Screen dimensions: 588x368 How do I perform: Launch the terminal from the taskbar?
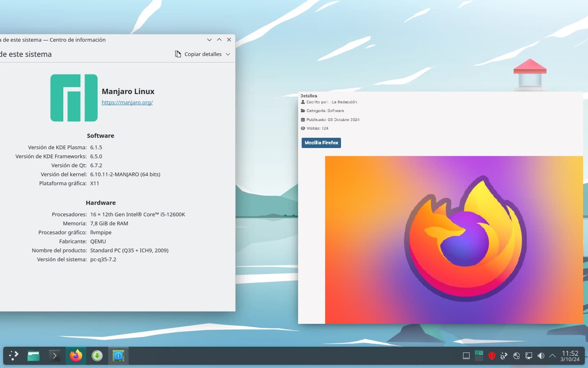(x=54, y=356)
